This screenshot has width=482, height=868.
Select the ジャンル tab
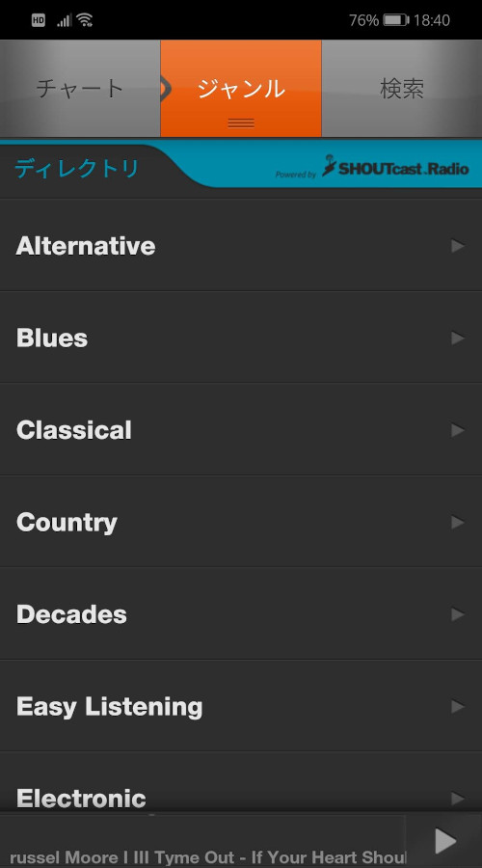coord(241,89)
